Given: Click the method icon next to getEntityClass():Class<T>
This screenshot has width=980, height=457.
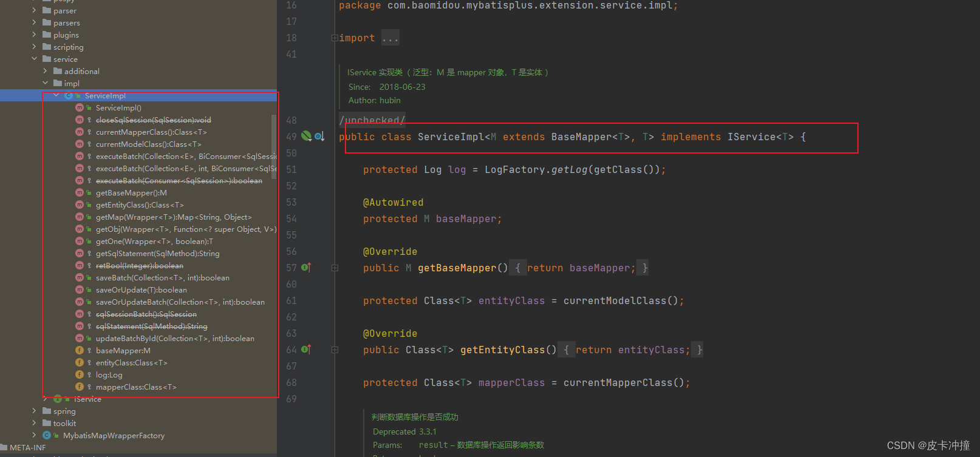Looking at the screenshot, I should pyautogui.click(x=80, y=205).
